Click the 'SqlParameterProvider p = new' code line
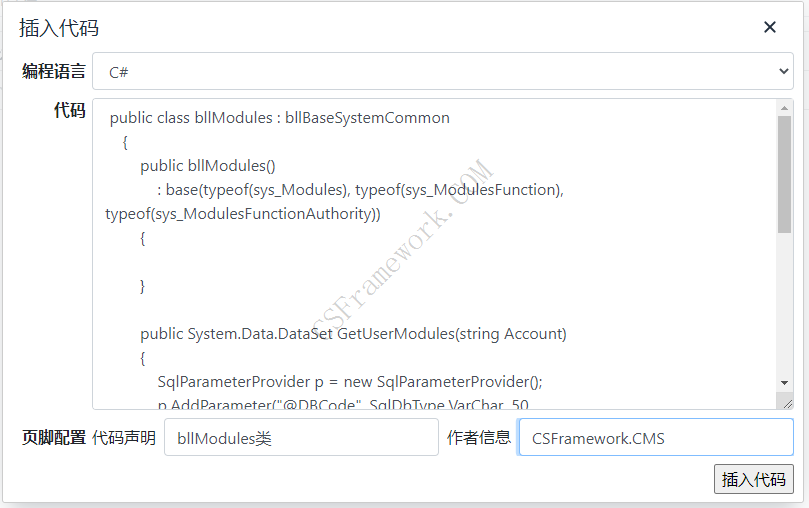The width and height of the screenshot is (809, 508). 350,382
